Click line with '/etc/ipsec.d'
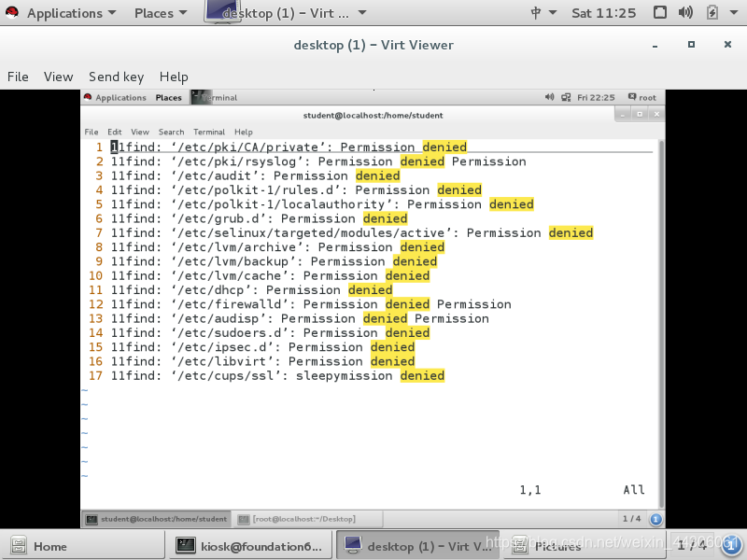This screenshot has width=747, height=560. tap(262, 347)
